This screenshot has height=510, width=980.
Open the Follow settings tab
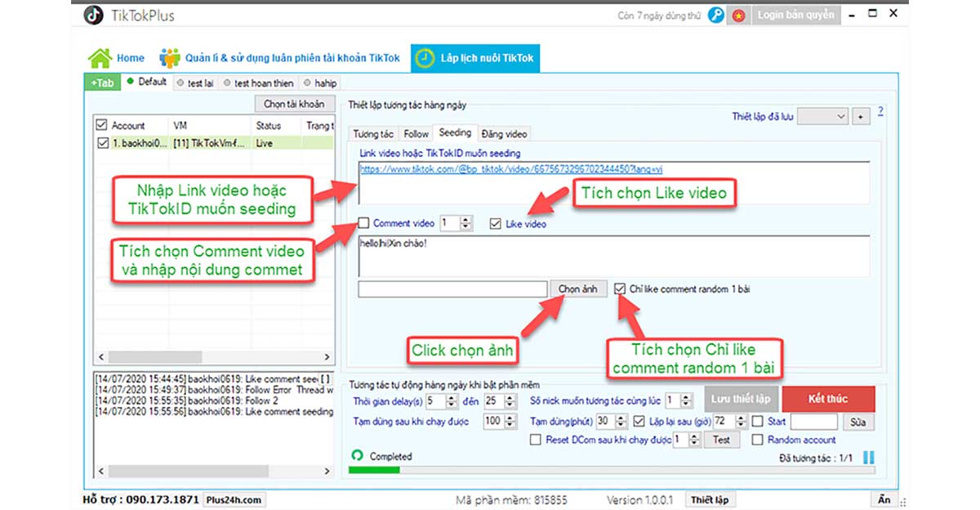click(x=416, y=134)
